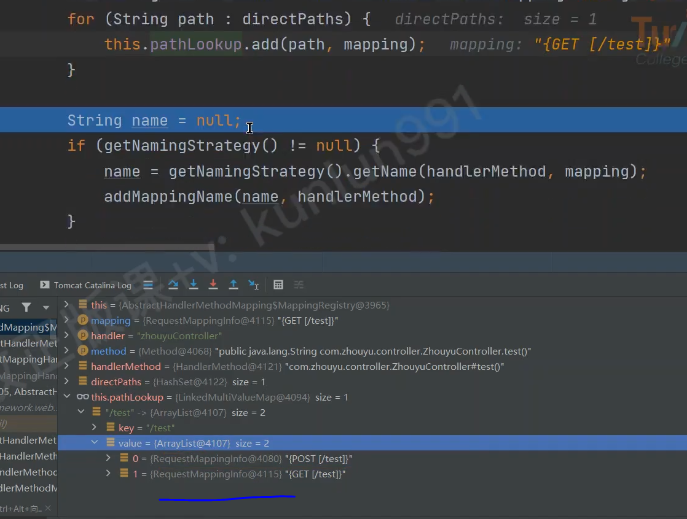Click the Tomcat Catalina Log tab icon
This screenshot has height=519, width=687.
click(45, 285)
